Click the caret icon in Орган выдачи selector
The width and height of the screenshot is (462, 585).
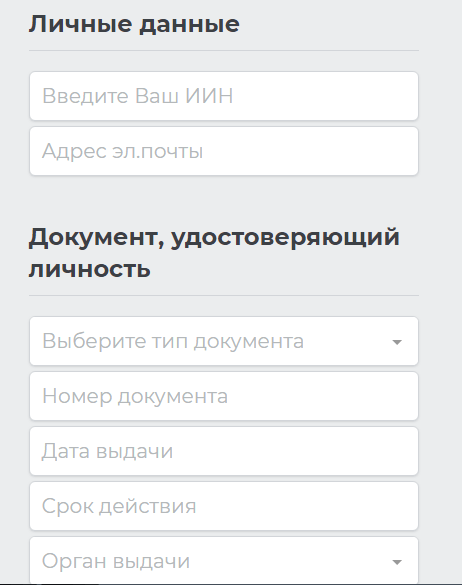397,562
